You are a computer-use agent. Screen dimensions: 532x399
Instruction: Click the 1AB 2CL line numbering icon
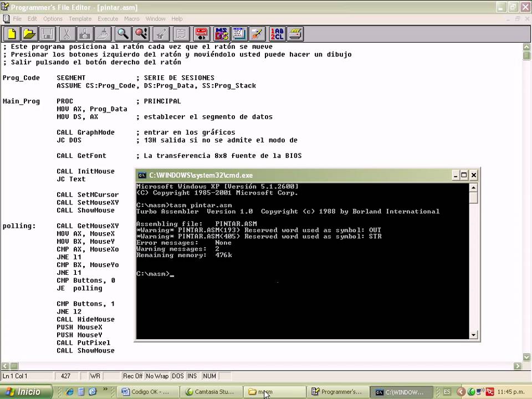277,34
